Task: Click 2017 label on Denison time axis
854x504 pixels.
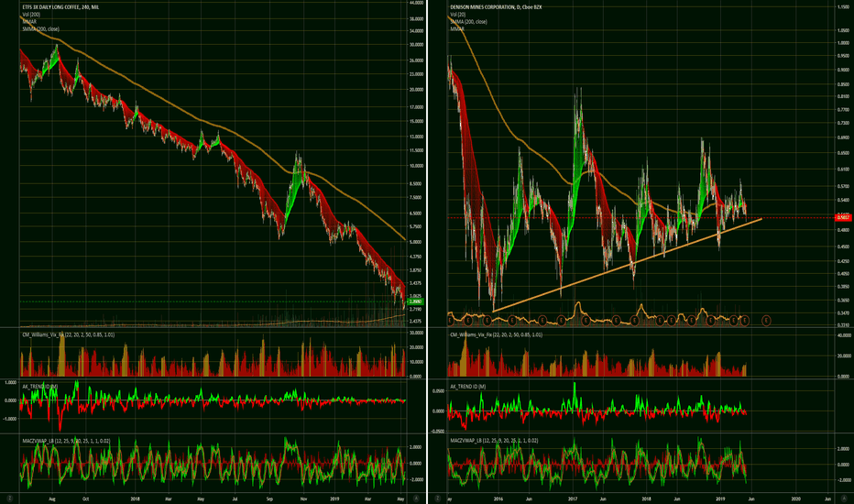Action: [x=573, y=499]
